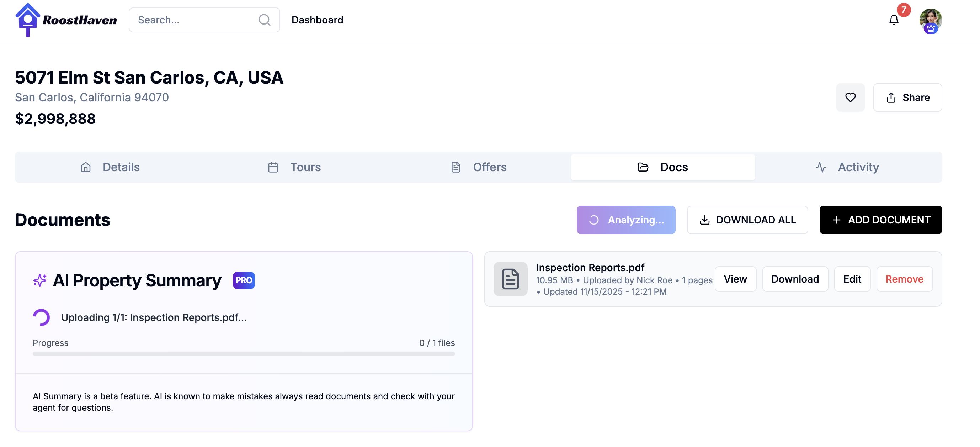980x447 pixels.
Task: Go to the Offers tab
Action: [x=478, y=167]
